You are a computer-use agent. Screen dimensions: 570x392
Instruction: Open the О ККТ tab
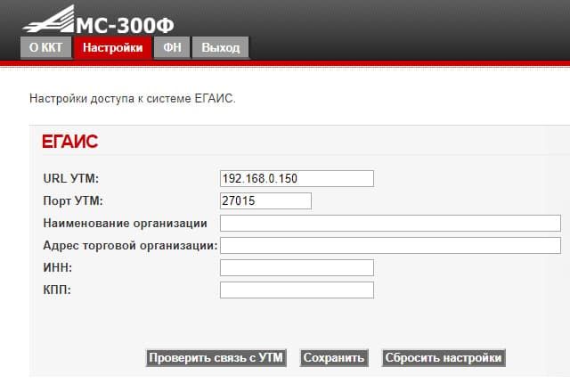(x=45, y=47)
